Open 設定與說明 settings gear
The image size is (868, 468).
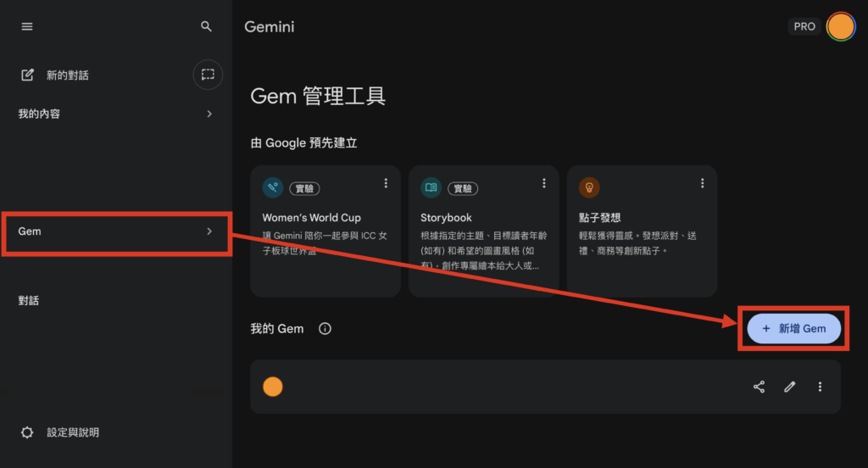(x=27, y=432)
